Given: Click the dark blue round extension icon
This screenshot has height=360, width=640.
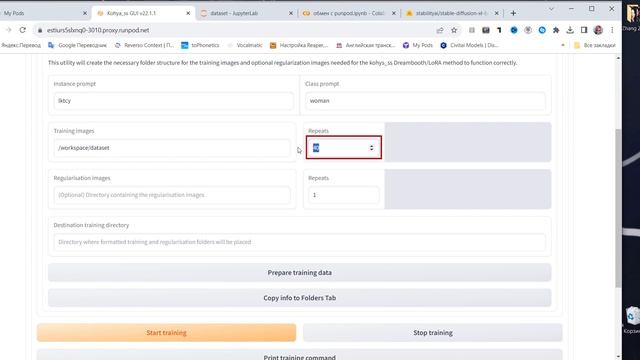Looking at the screenshot, I should click(514, 30).
